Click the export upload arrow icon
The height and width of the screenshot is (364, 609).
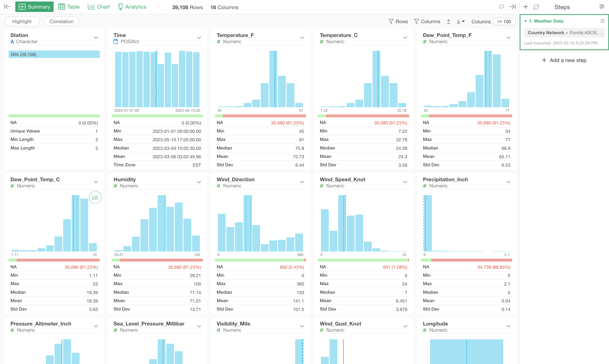coord(448,22)
